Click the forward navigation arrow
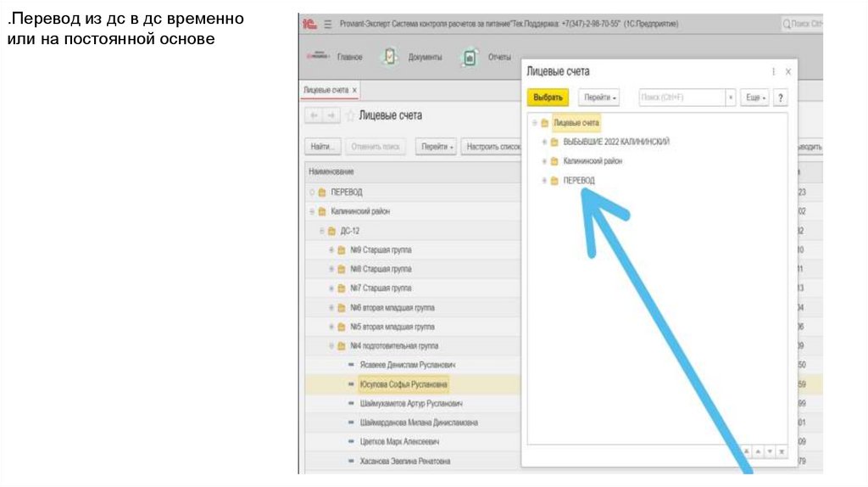The width and height of the screenshot is (868, 487). [331, 115]
